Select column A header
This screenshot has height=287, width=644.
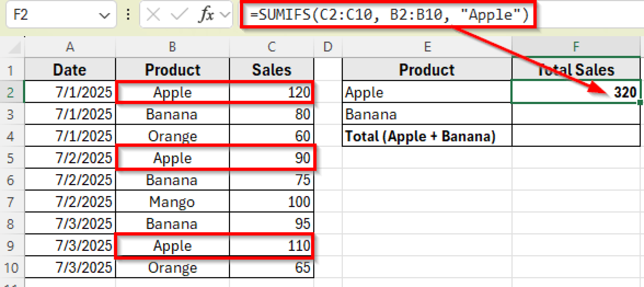click(x=70, y=47)
